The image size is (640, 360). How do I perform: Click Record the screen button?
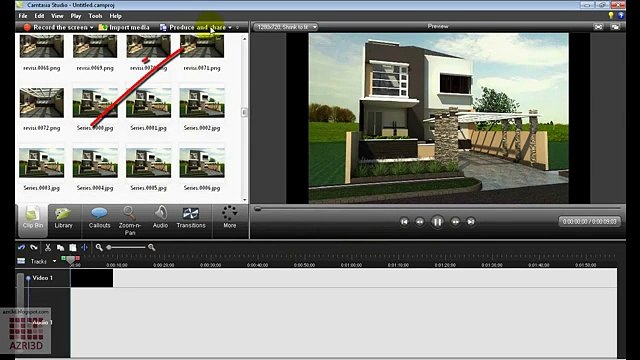tap(56, 27)
